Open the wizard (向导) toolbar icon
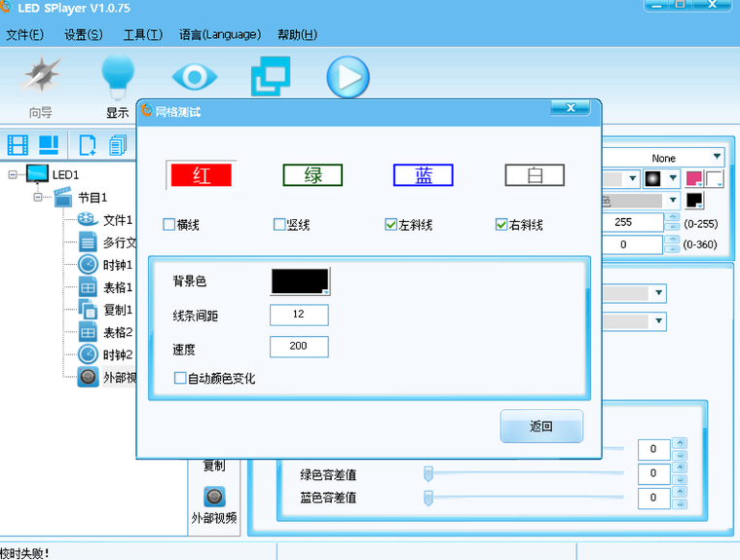The height and width of the screenshot is (560, 740). [x=41, y=75]
